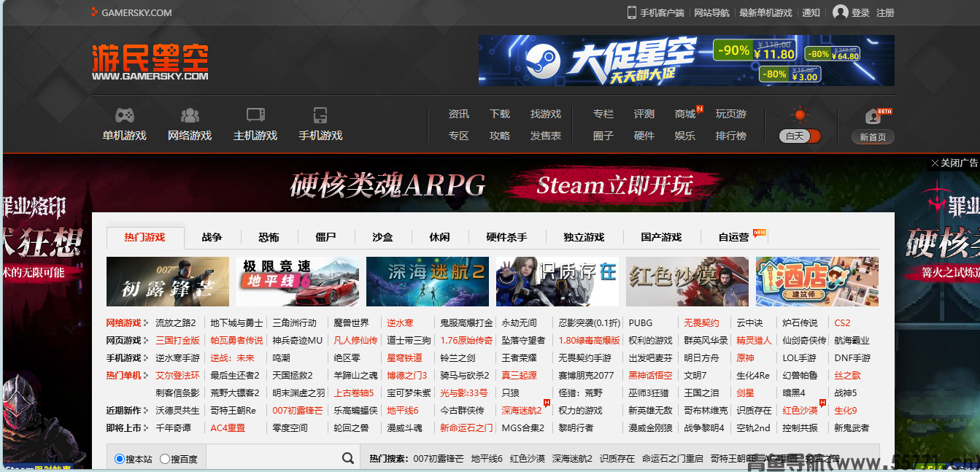Open the 排行榜 menu item
The height and width of the screenshot is (472, 980).
tap(731, 136)
